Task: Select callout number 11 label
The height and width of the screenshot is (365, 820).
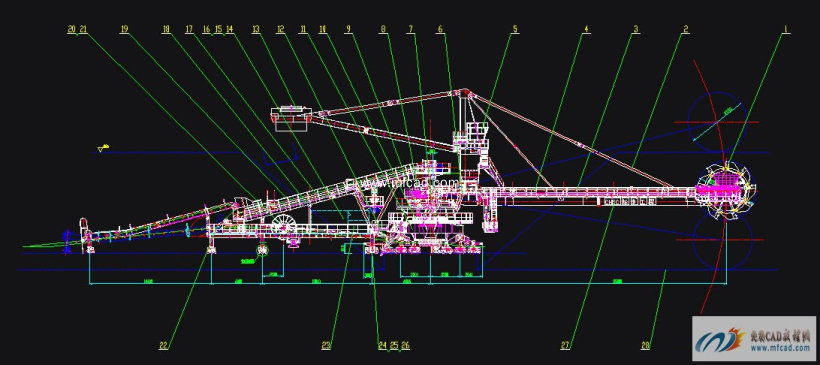Action: click(303, 30)
